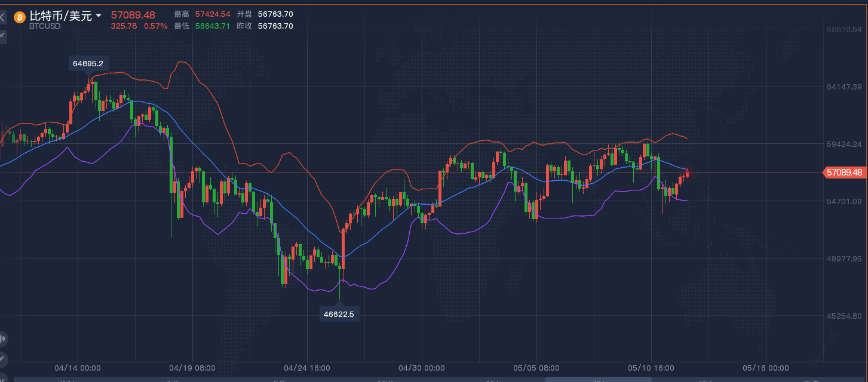The image size is (868, 382).
Task: Click the 0.57% change percentage
Action: point(155,26)
